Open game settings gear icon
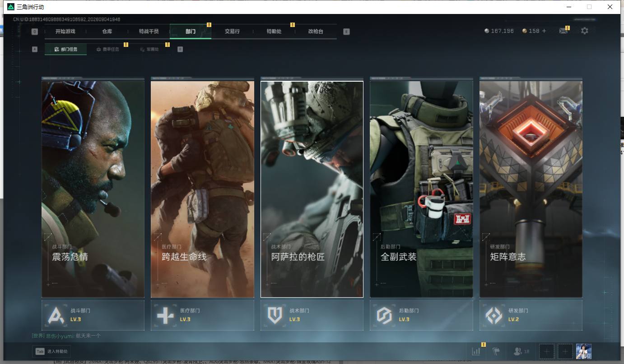Screen dimensions: 624x364 (585, 31)
